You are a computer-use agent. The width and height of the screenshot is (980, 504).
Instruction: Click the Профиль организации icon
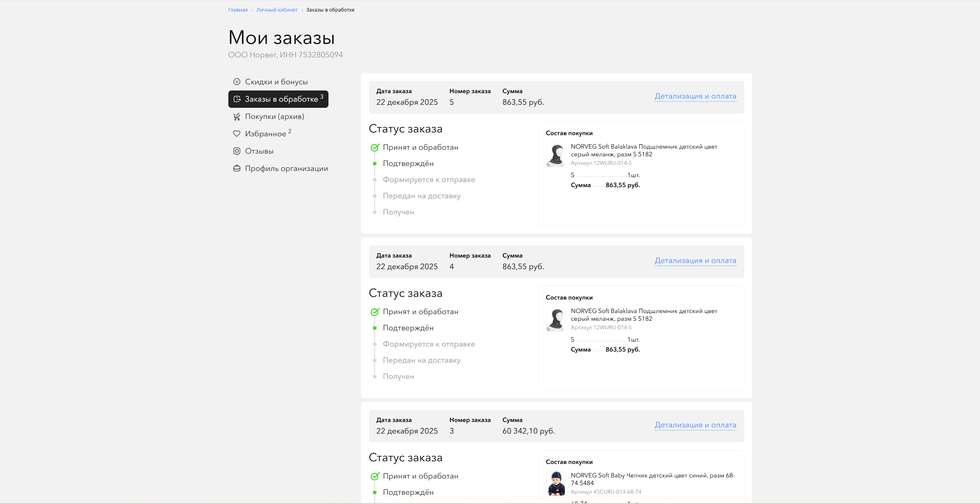coord(237,168)
